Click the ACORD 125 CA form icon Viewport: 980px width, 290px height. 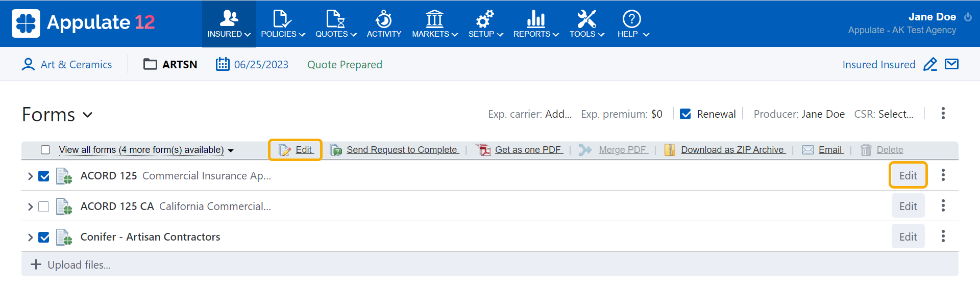64,206
